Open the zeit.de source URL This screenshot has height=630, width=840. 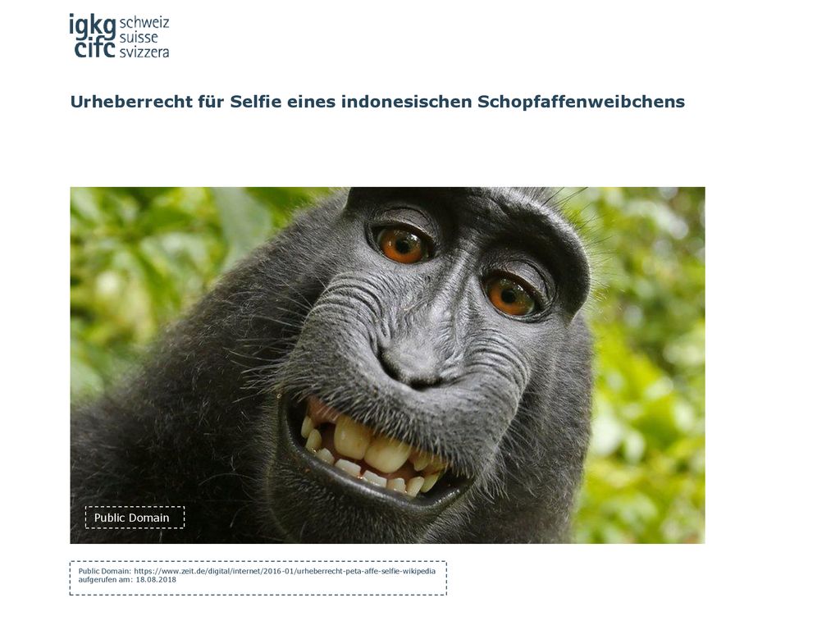(x=285, y=571)
